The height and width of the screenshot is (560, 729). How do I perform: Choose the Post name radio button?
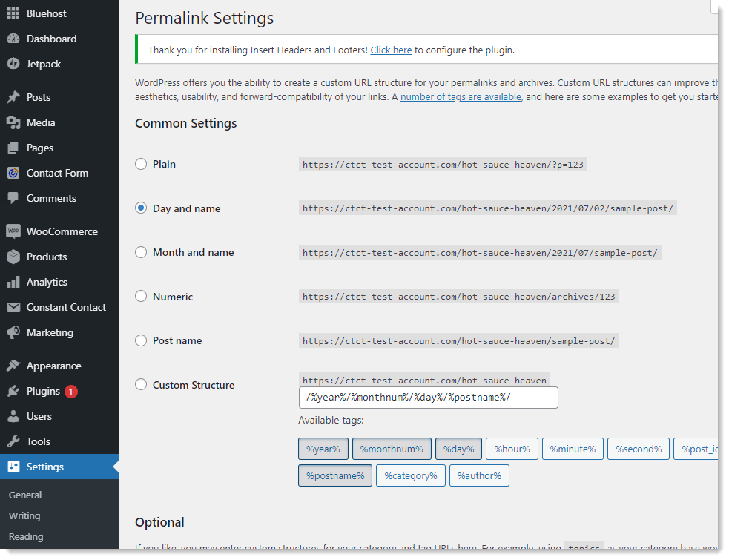(x=141, y=340)
